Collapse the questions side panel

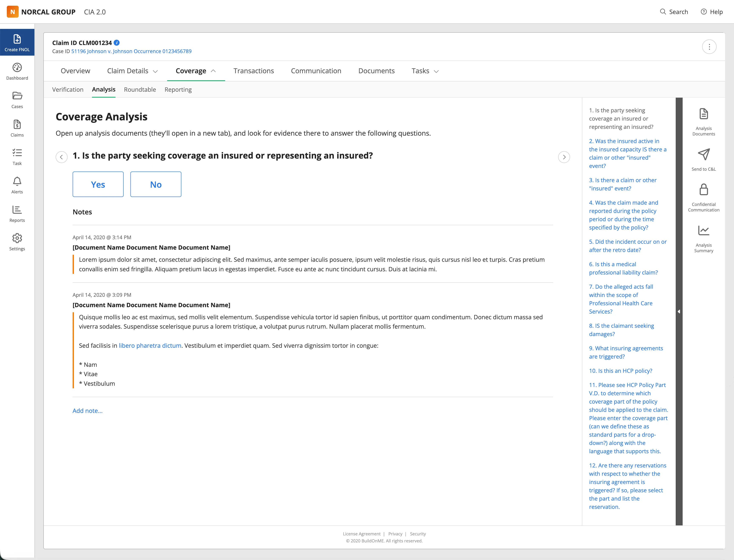pyautogui.click(x=679, y=311)
